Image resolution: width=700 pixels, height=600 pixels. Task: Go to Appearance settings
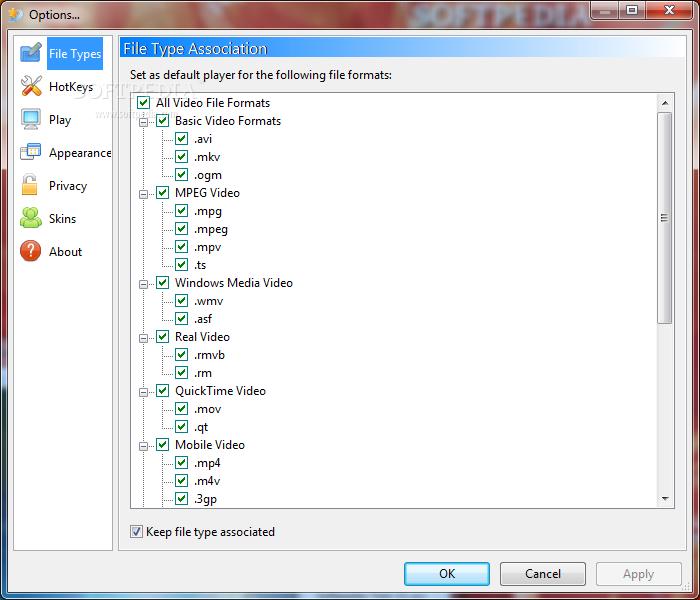click(80, 153)
